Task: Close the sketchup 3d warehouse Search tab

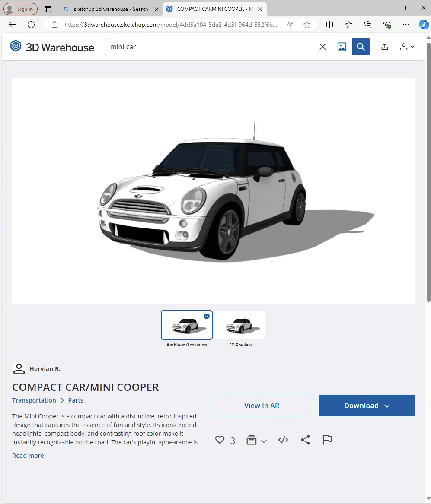Action: pos(156,9)
